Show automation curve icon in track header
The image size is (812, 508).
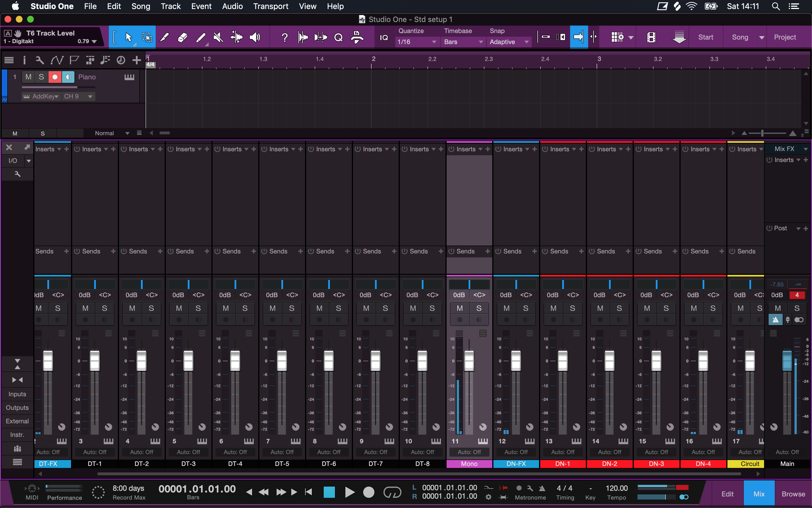[57, 60]
